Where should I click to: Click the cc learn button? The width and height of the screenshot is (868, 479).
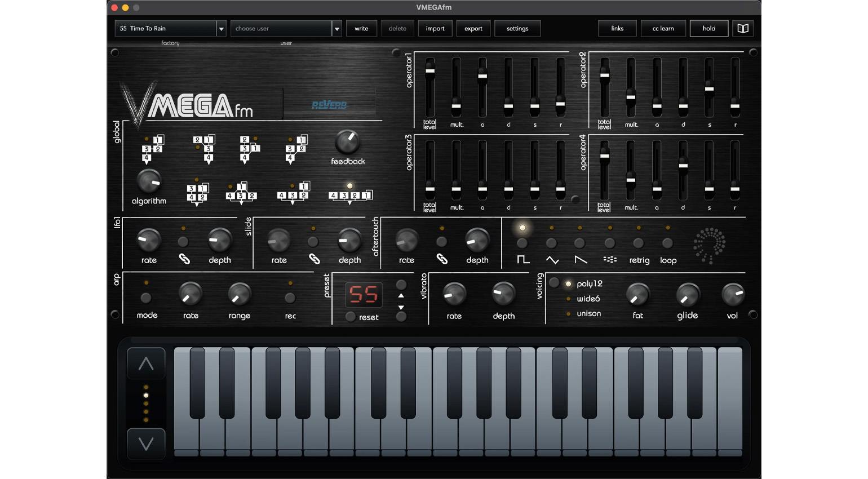tap(663, 29)
